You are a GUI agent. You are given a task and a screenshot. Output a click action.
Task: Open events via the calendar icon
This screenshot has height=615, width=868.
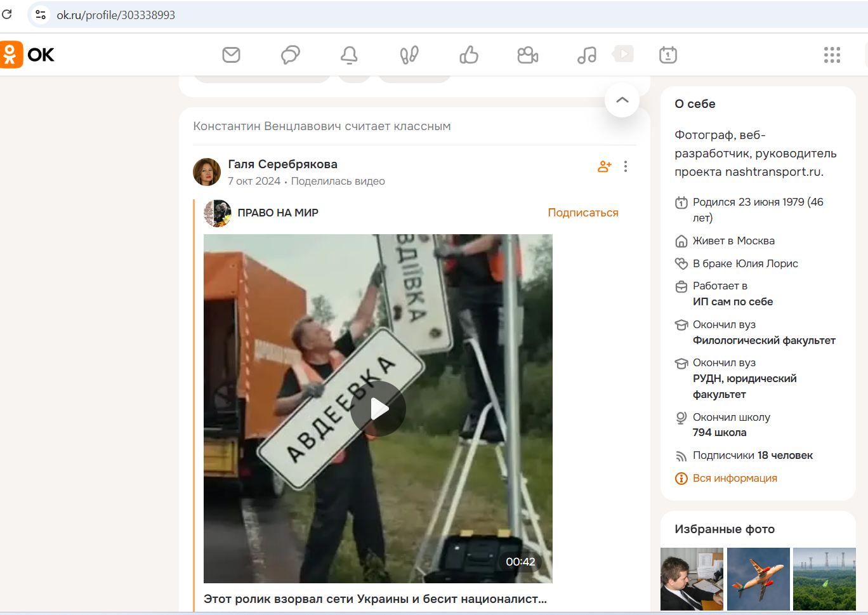coord(669,55)
